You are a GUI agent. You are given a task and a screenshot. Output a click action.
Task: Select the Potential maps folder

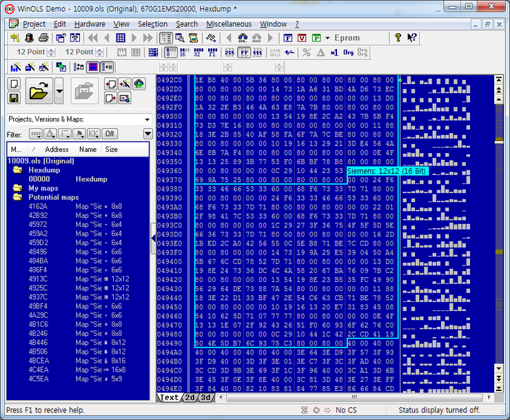click(x=53, y=197)
